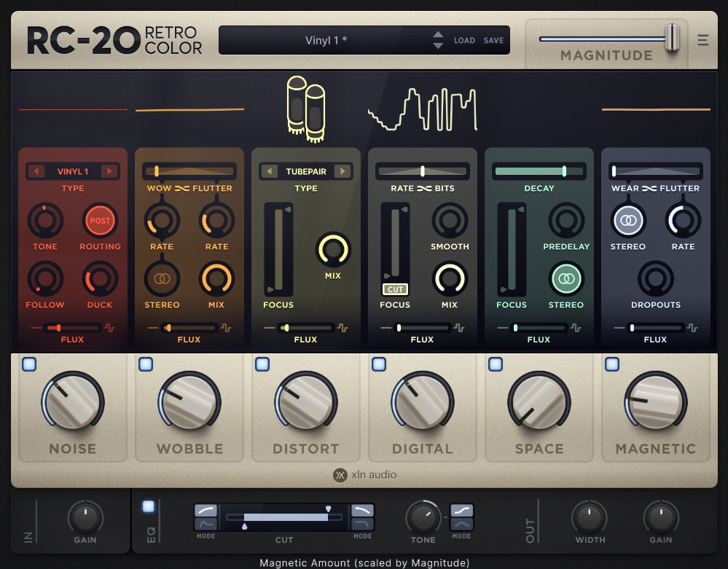Toggle the POST routing button in Vinyl module
728x569 pixels.
pyautogui.click(x=100, y=221)
